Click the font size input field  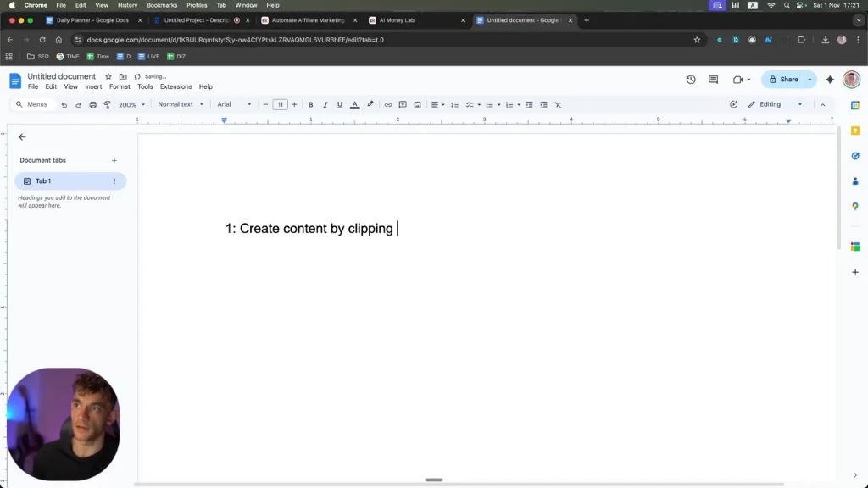coord(280,104)
